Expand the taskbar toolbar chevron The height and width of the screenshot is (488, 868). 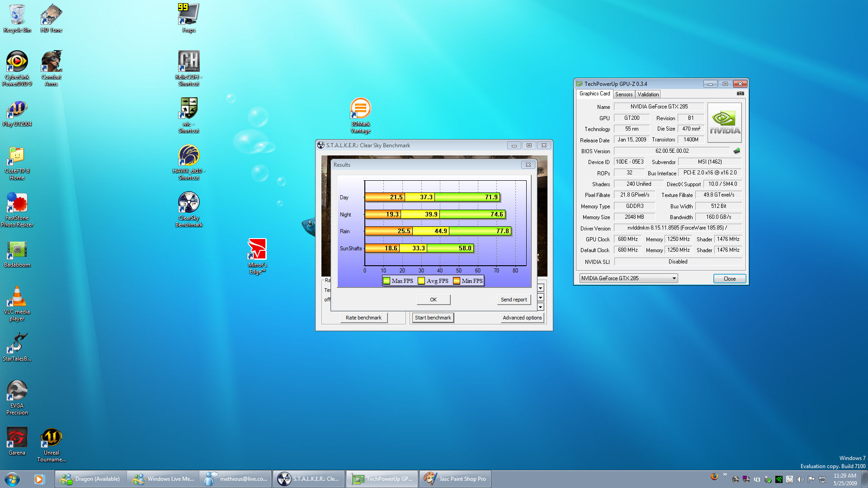pos(725,474)
